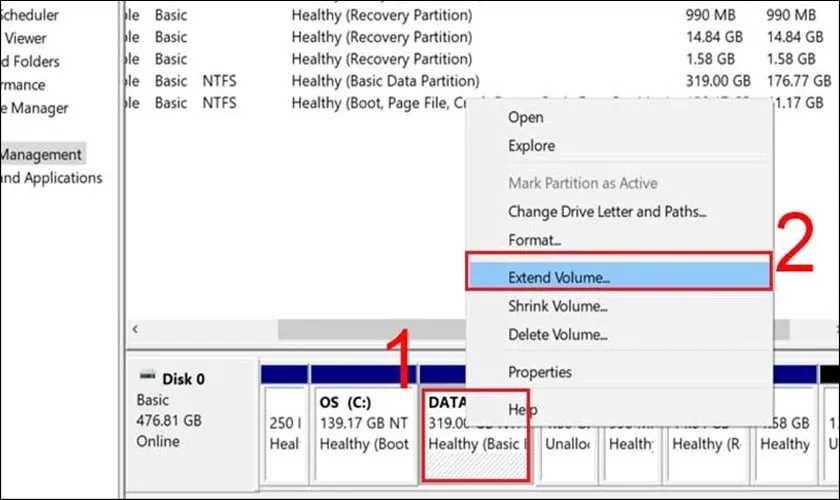The width and height of the screenshot is (840, 500).
Task: Select Disk Management in the left tree
Action: (x=41, y=155)
